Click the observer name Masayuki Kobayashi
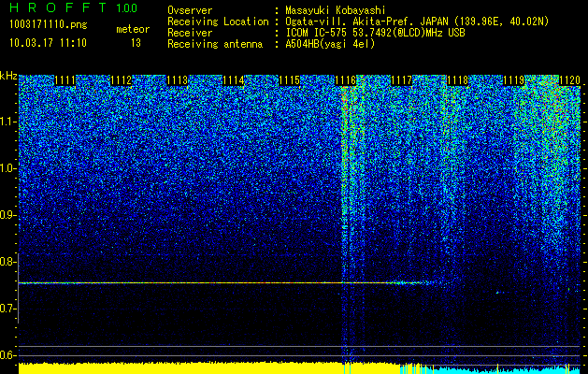Screen dimensions: 588x374 (x=336, y=10)
